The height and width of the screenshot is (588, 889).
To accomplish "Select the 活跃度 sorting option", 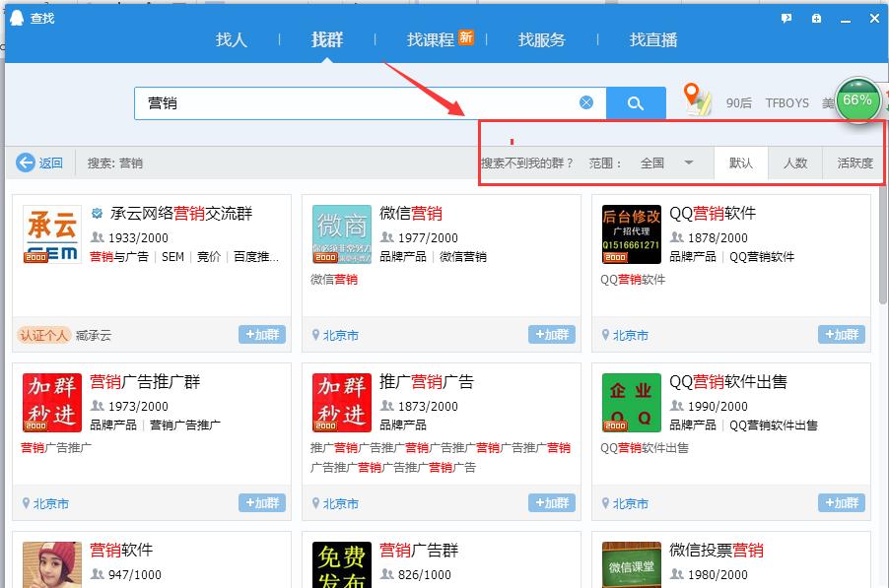I will click(854, 163).
